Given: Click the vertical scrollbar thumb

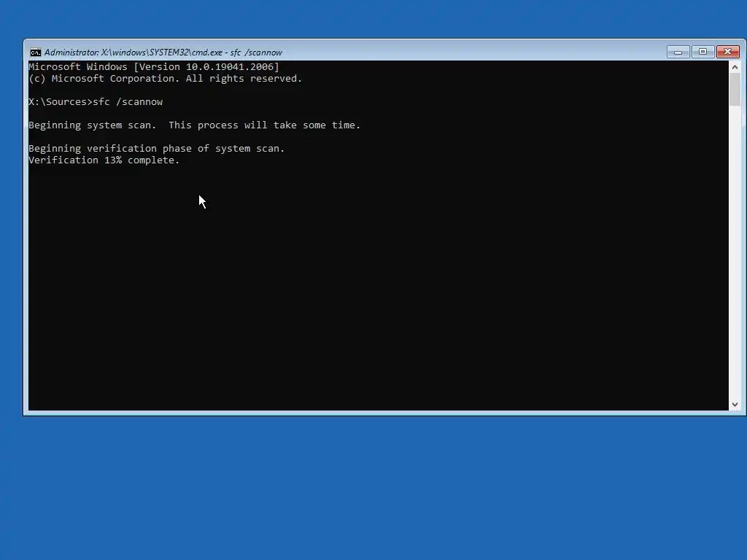Looking at the screenshot, I should 735,90.
